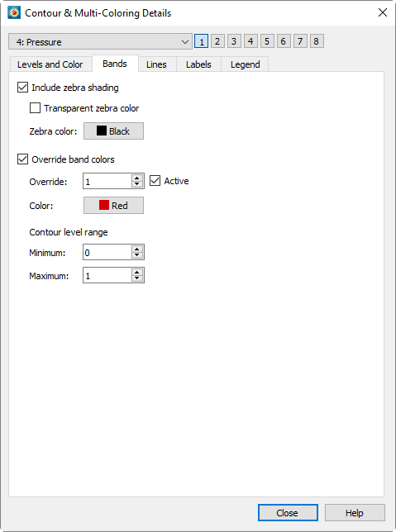This screenshot has height=532, width=396.
Task: Increase the Override number with up arrow
Action: point(137,178)
